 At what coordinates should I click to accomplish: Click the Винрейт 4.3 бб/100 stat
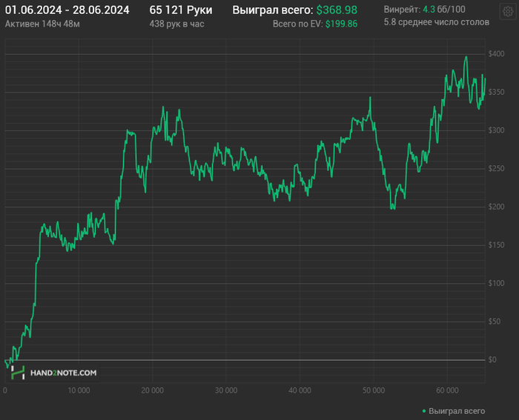(424, 10)
